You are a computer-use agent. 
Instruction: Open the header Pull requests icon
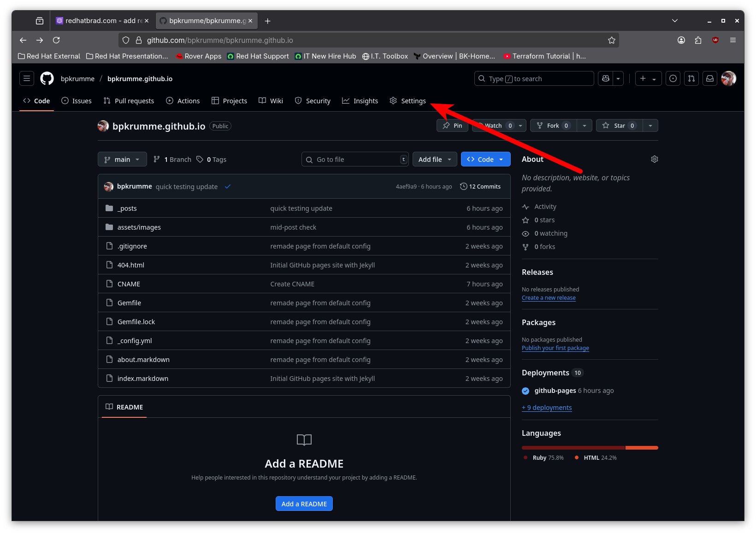tap(691, 79)
